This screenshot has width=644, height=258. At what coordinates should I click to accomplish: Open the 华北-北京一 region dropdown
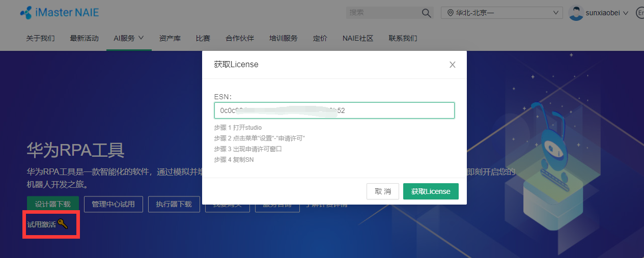point(502,13)
